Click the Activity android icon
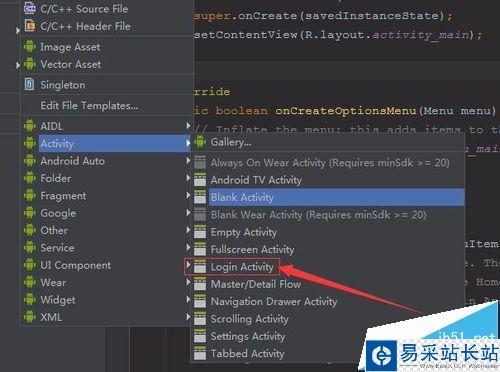Screen dimensions: 500x372 30,143
